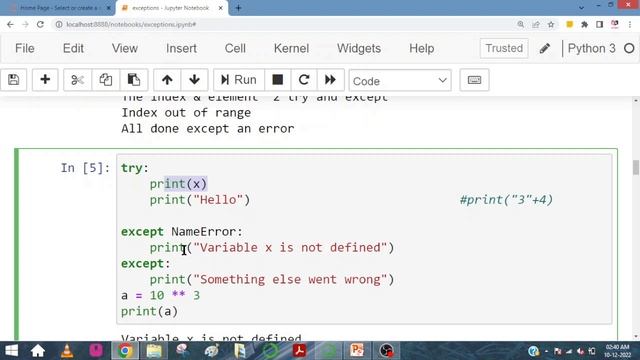
Task: Open Google Chrome in the taskbar
Action: 125,351
